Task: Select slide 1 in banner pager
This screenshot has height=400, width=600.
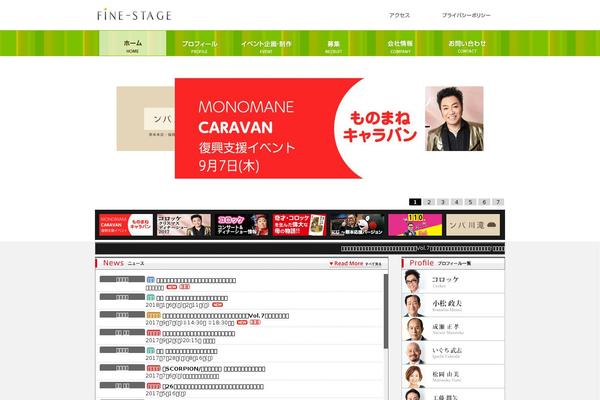Action: click(x=415, y=202)
